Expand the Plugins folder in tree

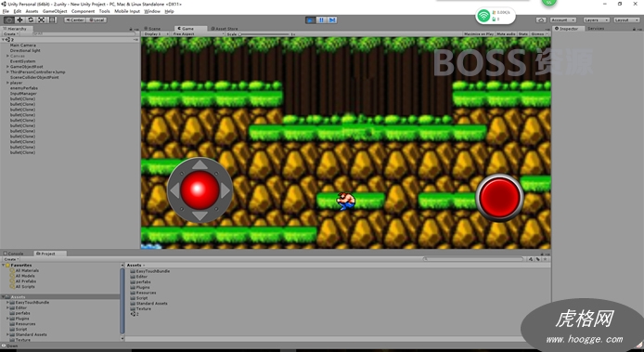7,319
